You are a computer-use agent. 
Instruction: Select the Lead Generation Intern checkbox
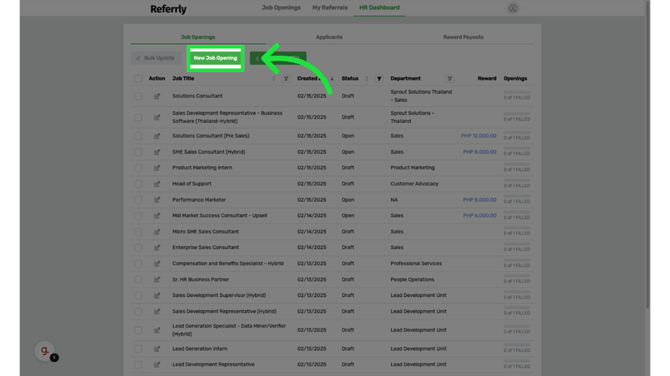pyautogui.click(x=138, y=349)
